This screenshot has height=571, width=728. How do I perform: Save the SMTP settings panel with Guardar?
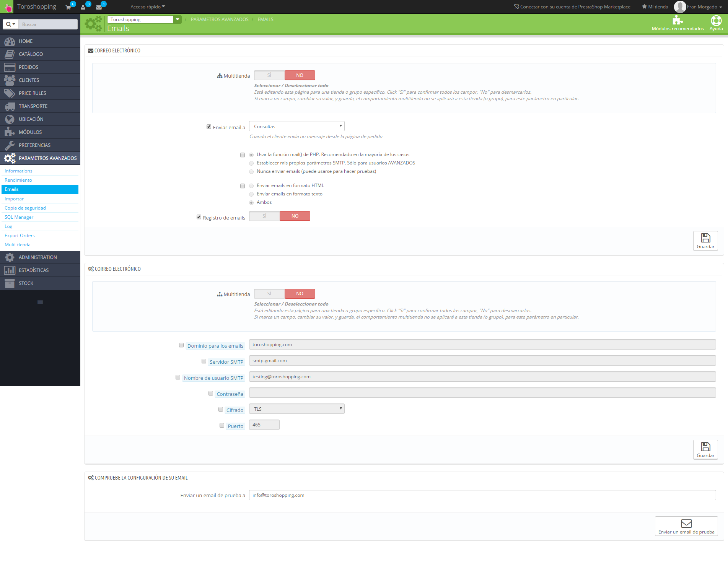click(705, 450)
